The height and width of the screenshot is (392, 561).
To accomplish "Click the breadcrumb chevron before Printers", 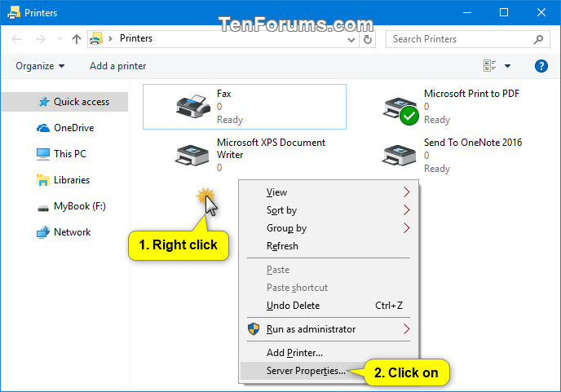I will pyautogui.click(x=111, y=38).
